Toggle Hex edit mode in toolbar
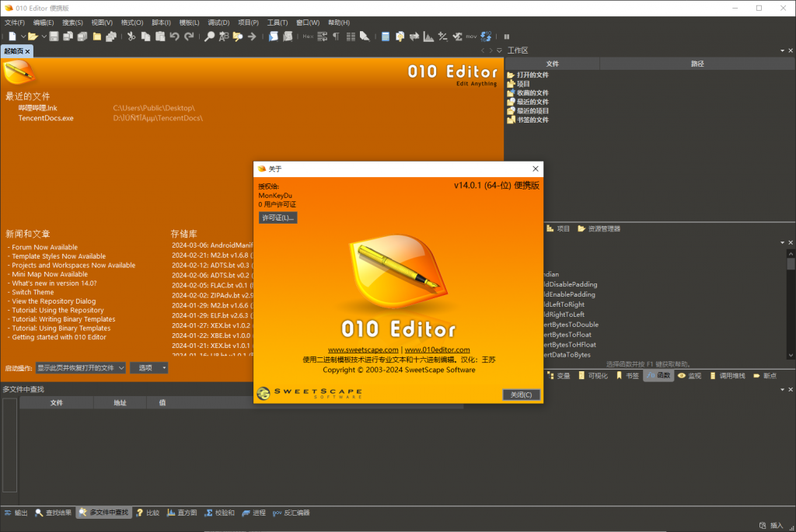Image resolution: width=796 pixels, height=532 pixels. pos(308,37)
